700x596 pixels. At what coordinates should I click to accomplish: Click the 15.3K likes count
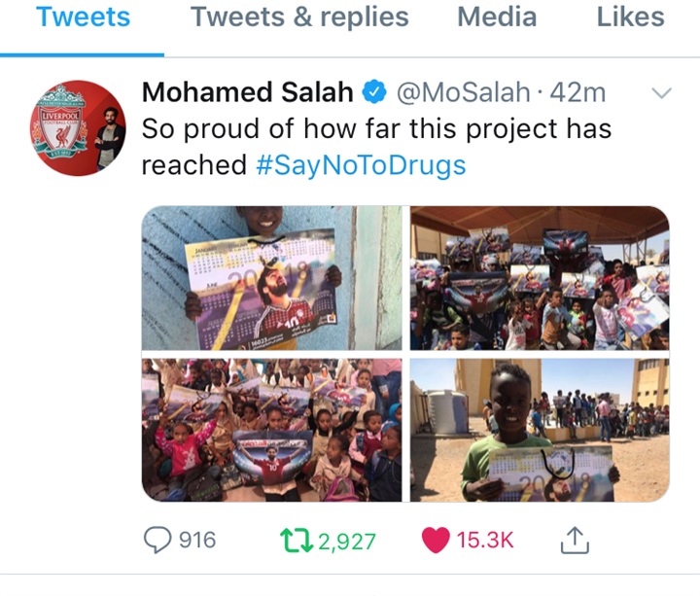pyautogui.click(x=485, y=540)
